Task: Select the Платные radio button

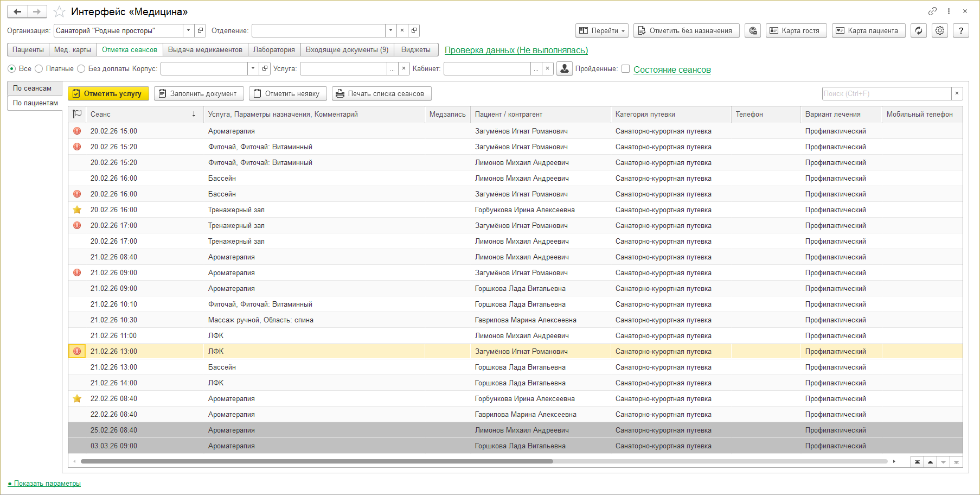Action: (39, 69)
